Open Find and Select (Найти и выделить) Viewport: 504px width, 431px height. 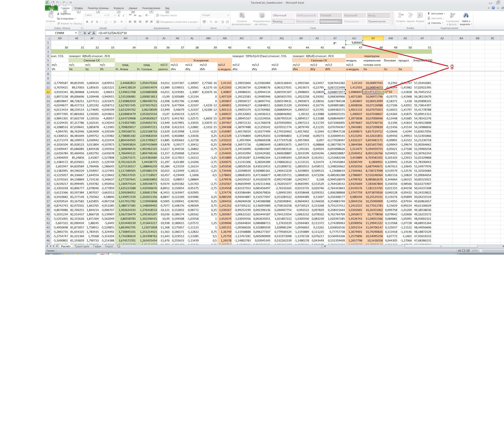[466, 19]
